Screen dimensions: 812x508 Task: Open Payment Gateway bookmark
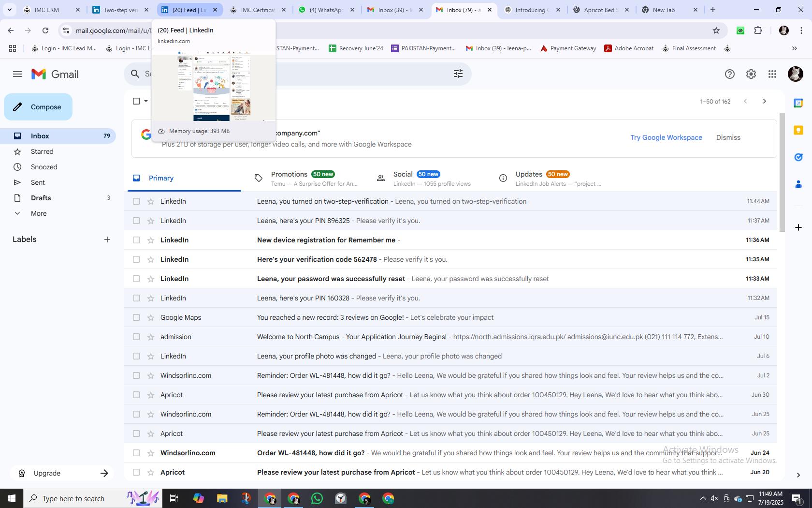(x=568, y=48)
